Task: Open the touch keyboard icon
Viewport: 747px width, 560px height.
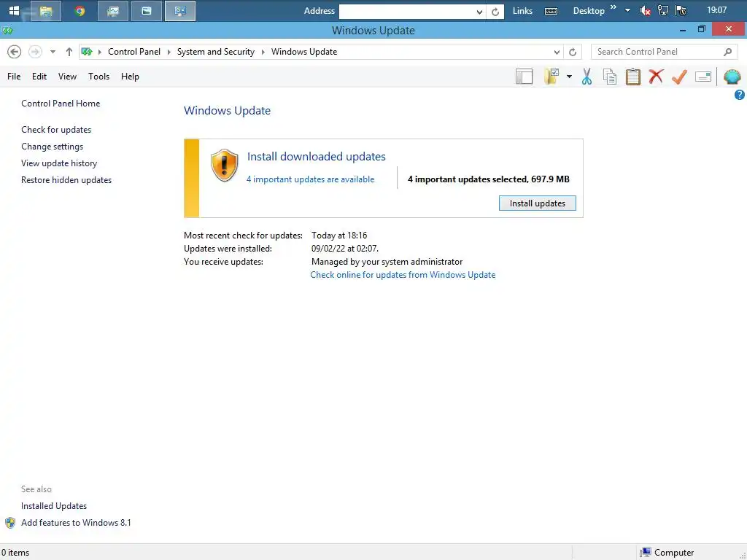Action: click(551, 12)
